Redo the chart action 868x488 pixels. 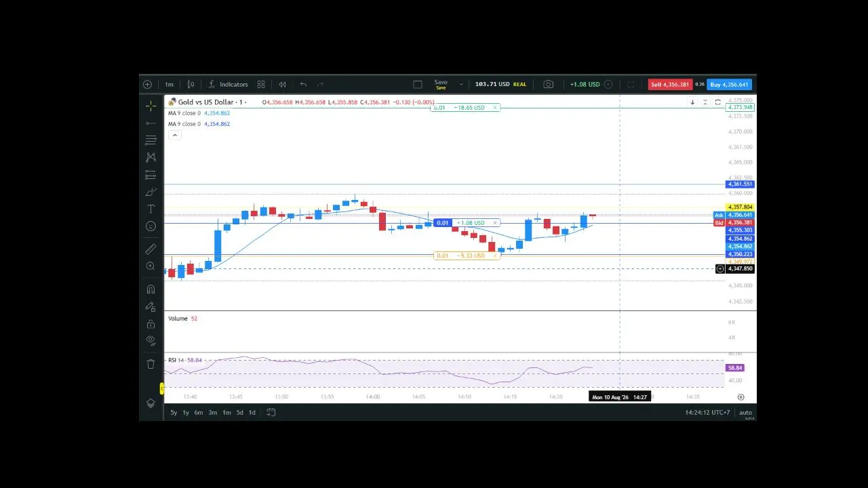pos(320,85)
